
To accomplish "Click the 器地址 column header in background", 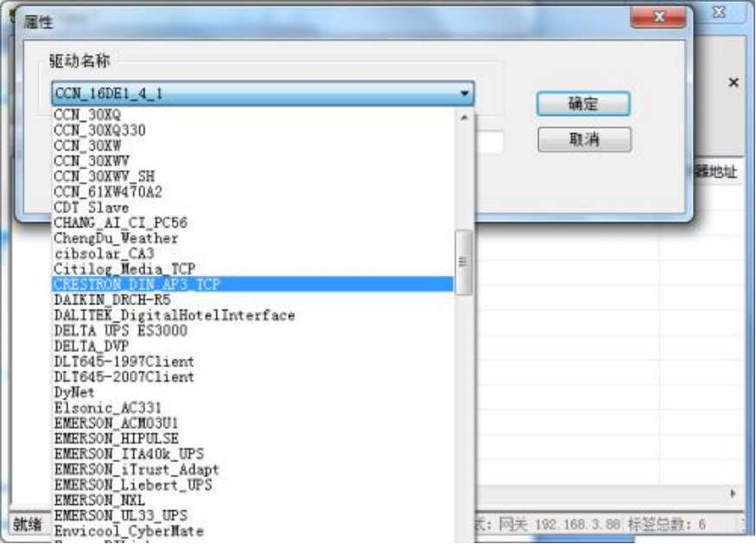I will (x=715, y=172).
